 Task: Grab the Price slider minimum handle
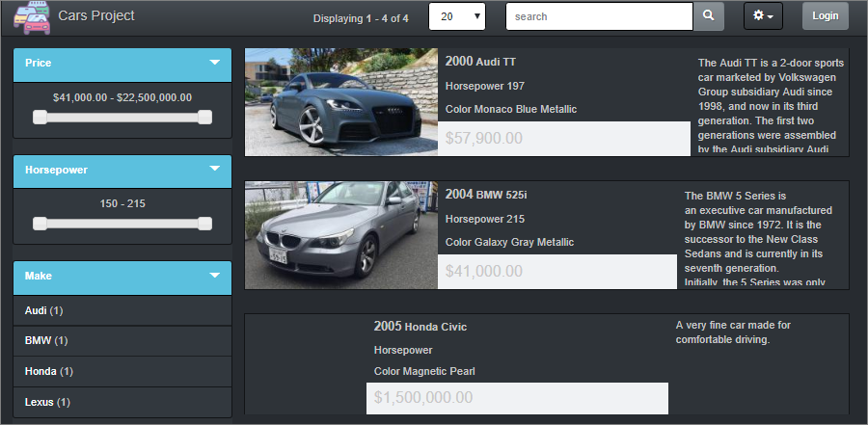coord(40,117)
